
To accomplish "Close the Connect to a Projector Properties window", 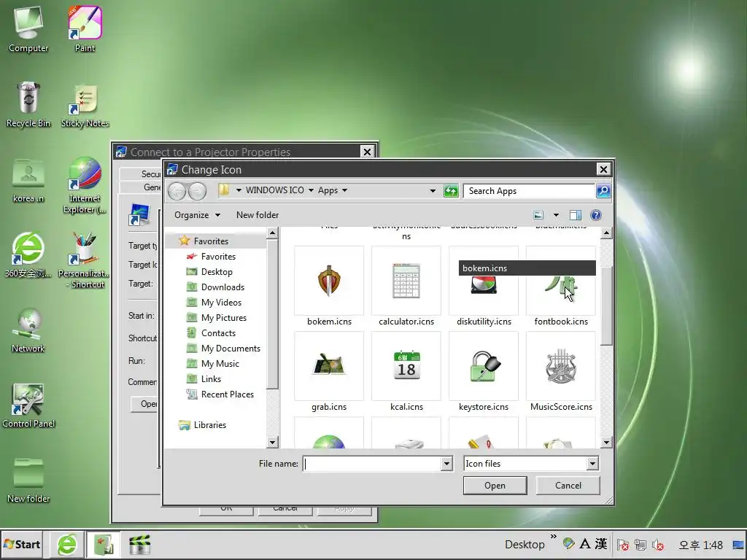I will [x=368, y=152].
